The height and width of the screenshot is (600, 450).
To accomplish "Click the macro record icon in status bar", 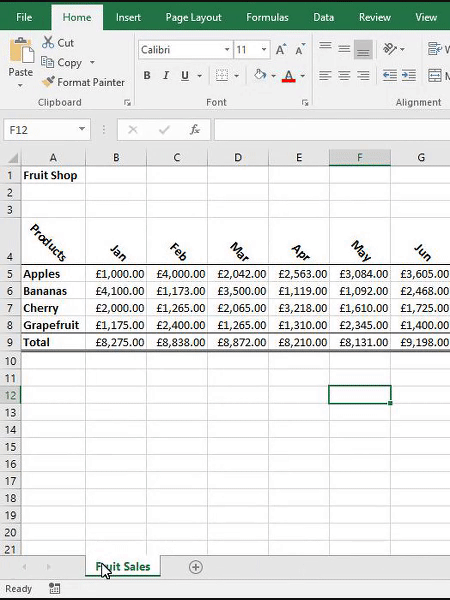I will 54,589.
